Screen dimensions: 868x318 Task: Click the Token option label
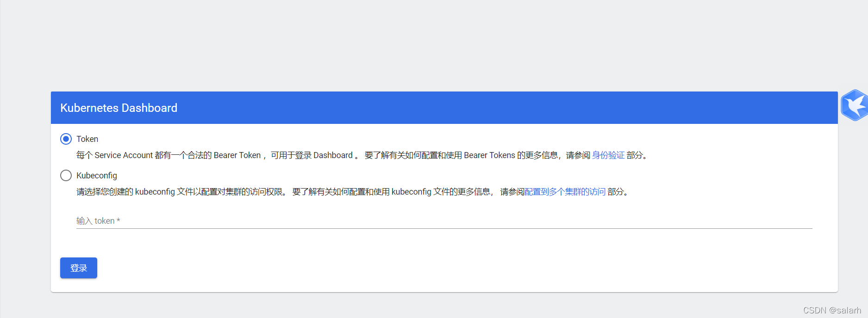(x=87, y=139)
